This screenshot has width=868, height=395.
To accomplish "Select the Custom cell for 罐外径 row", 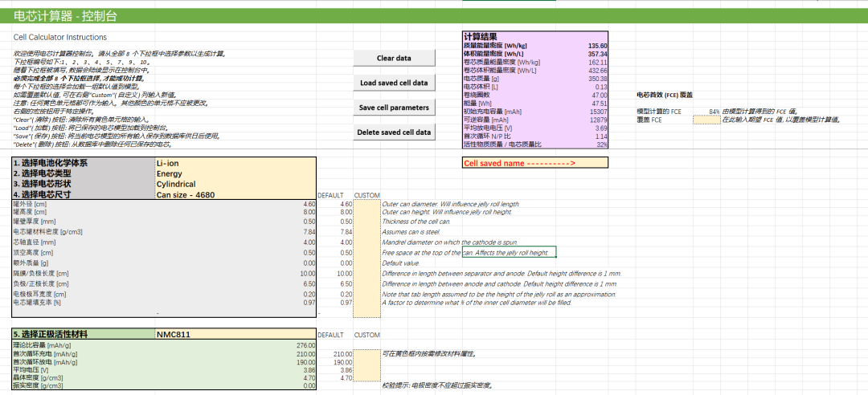I will click(x=367, y=204).
